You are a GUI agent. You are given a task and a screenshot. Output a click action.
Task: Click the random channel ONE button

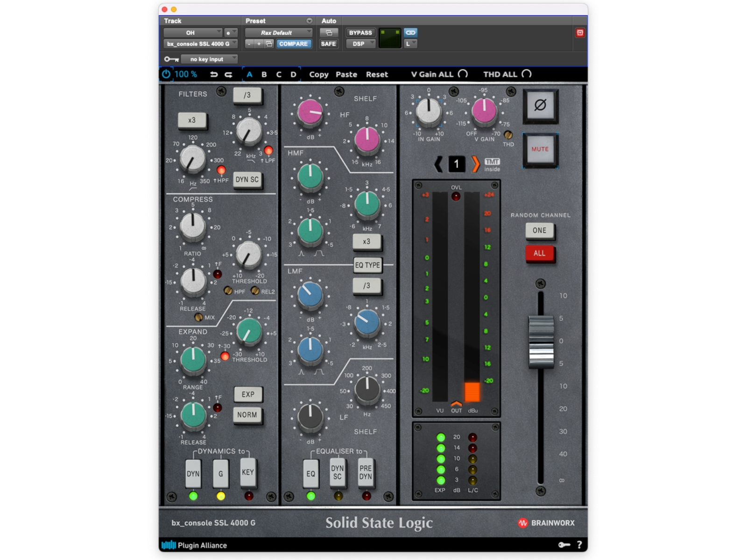click(539, 231)
